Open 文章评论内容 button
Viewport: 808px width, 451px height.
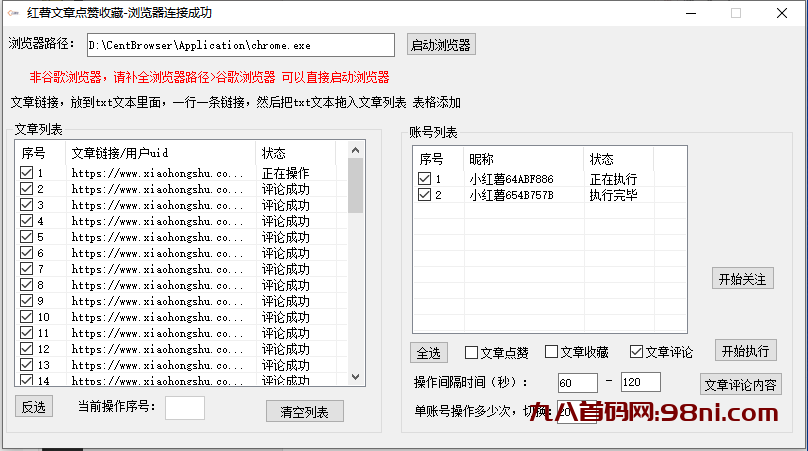[740, 385]
